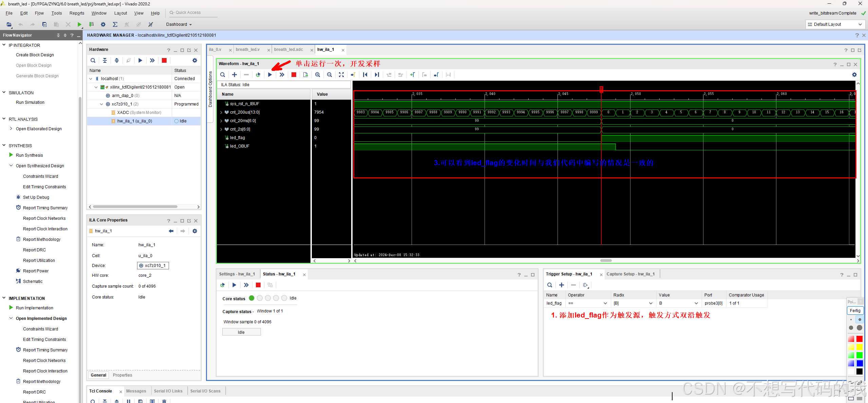The image size is (868, 403).
Task: Click Report Power in Flow Navigator
Action: 36,271
